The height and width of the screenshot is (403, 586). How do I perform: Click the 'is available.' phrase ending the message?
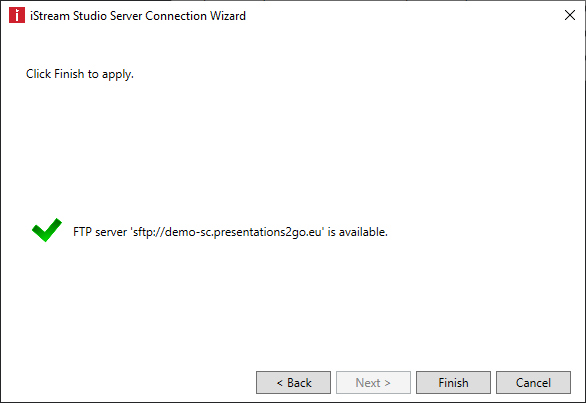(x=358, y=232)
